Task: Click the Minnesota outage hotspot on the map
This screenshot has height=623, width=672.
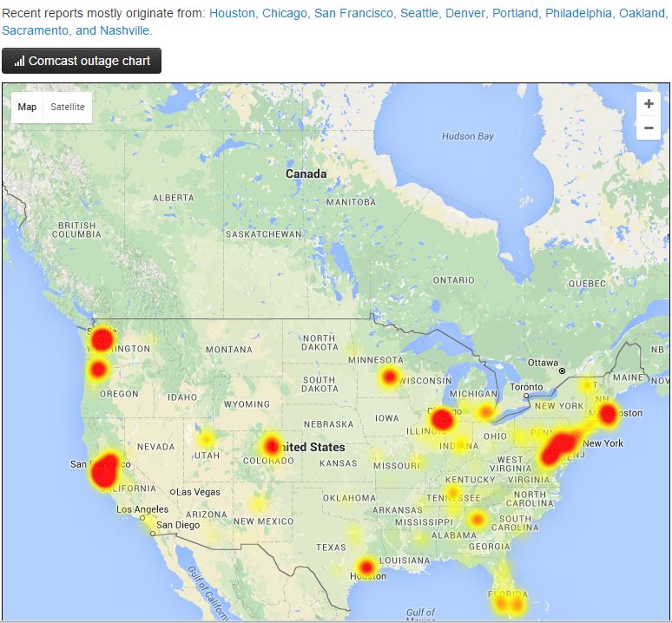Action: pyautogui.click(x=389, y=377)
